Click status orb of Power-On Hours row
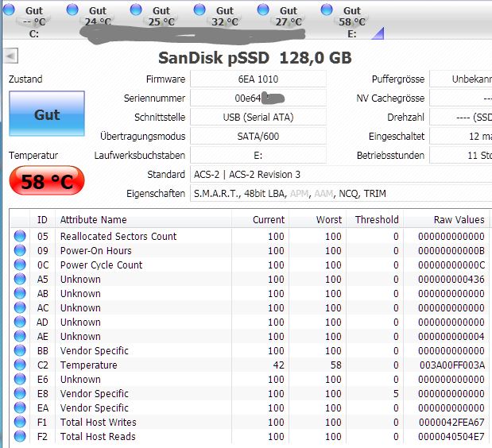Image resolution: width=492 pixels, height=448 pixels. [20, 250]
